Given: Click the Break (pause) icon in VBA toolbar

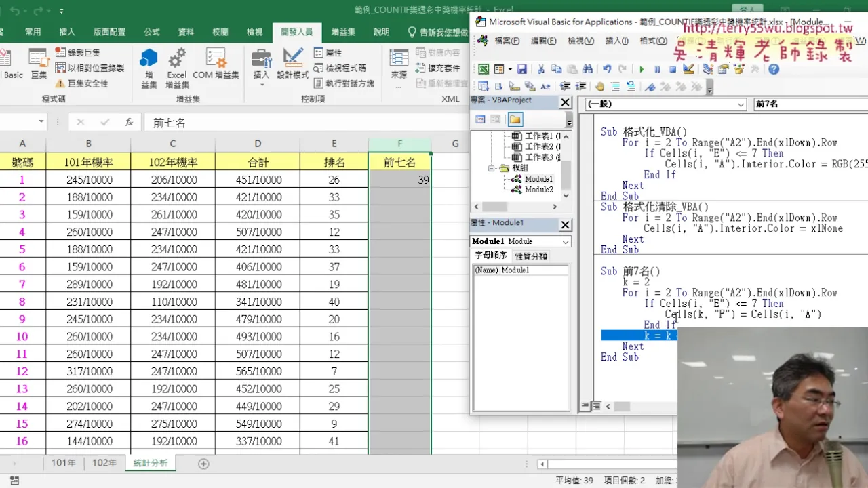Looking at the screenshot, I should tap(657, 69).
